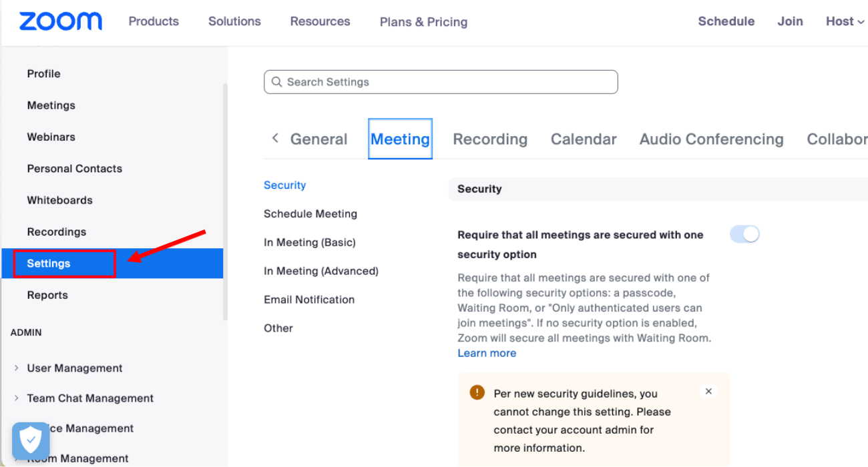Click User Management label

tap(75, 368)
